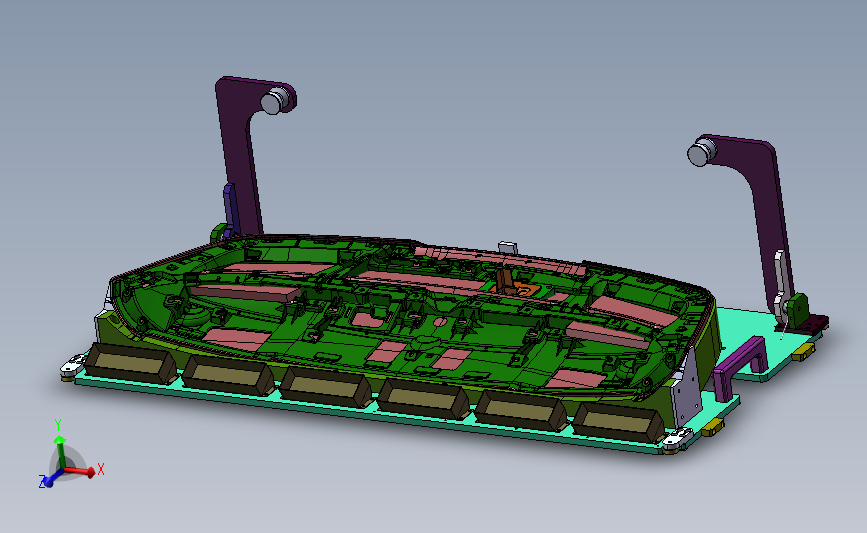Select the gray cylindrical knob on left arm

(274, 101)
